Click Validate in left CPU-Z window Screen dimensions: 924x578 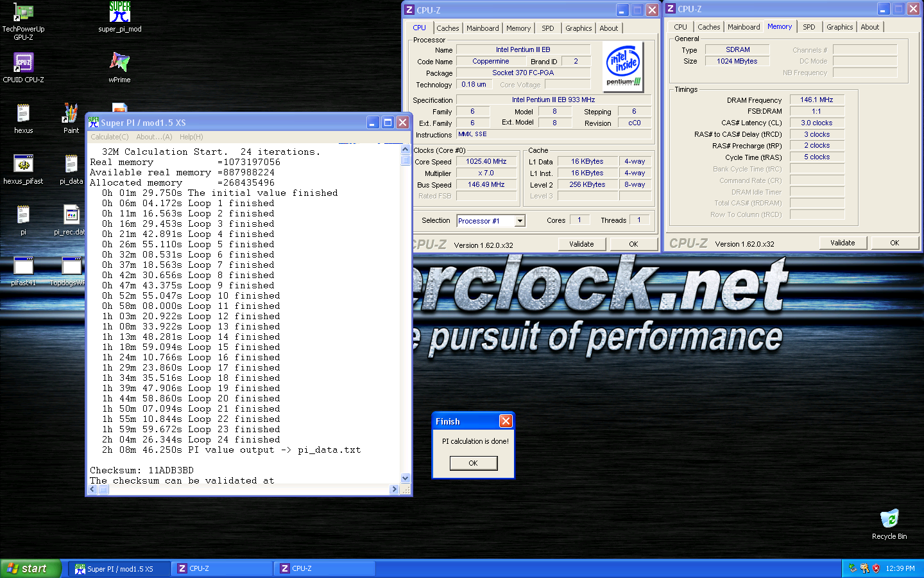(x=581, y=244)
